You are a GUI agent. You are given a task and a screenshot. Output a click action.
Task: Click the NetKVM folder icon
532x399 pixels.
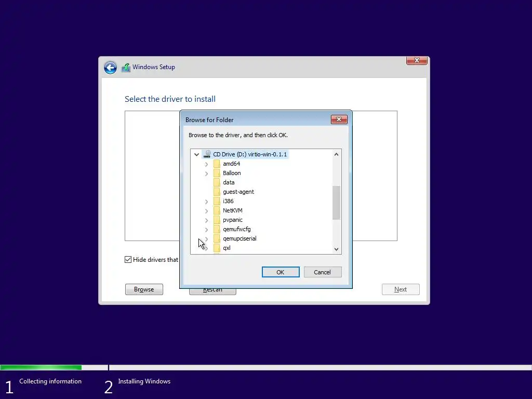tap(217, 211)
